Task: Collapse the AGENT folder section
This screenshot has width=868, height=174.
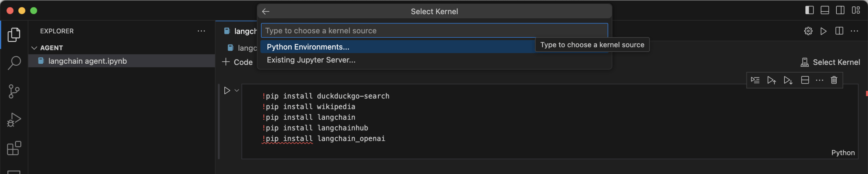Action: (35, 48)
